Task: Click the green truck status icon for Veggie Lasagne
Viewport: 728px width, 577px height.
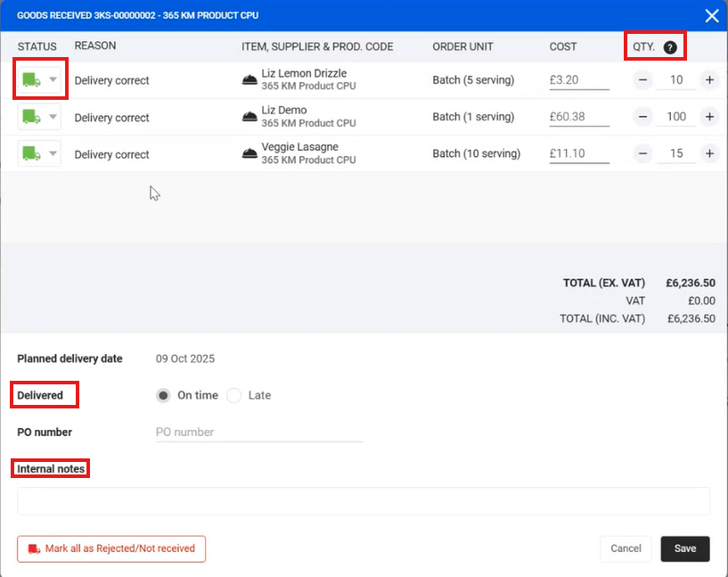Action: click(31, 153)
